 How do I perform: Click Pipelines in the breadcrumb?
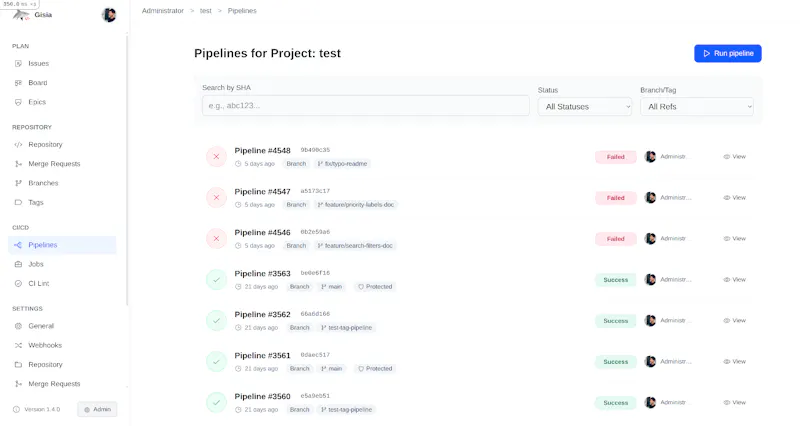pos(242,11)
